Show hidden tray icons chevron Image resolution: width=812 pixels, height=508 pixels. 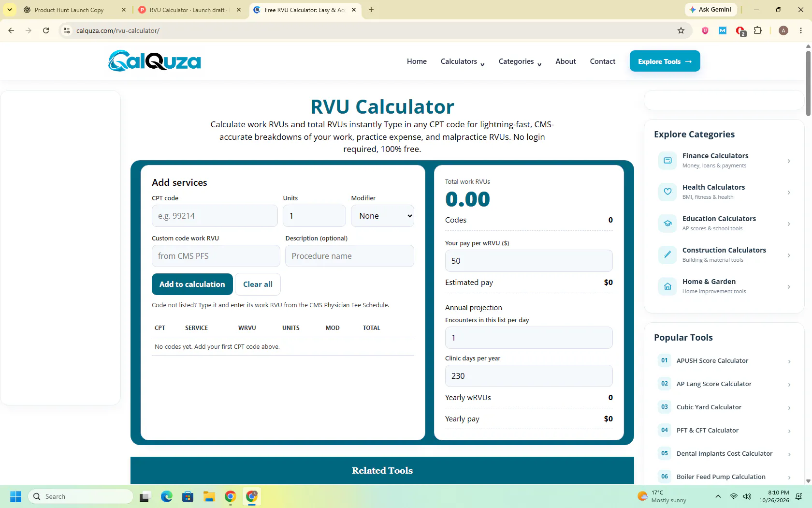(718, 496)
